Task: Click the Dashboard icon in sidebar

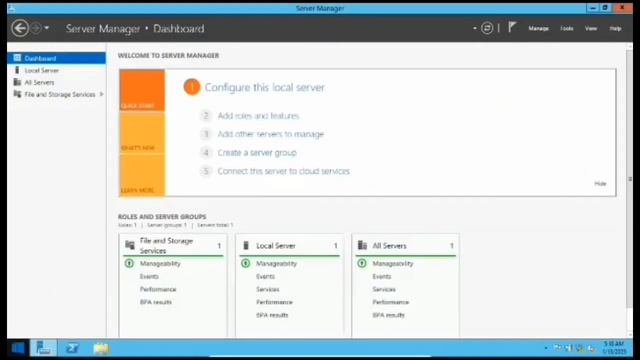Action: tap(17, 58)
